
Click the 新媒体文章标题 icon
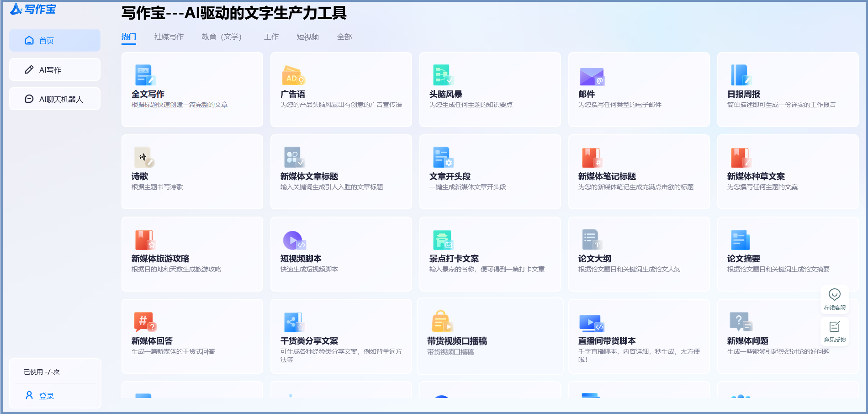(294, 157)
